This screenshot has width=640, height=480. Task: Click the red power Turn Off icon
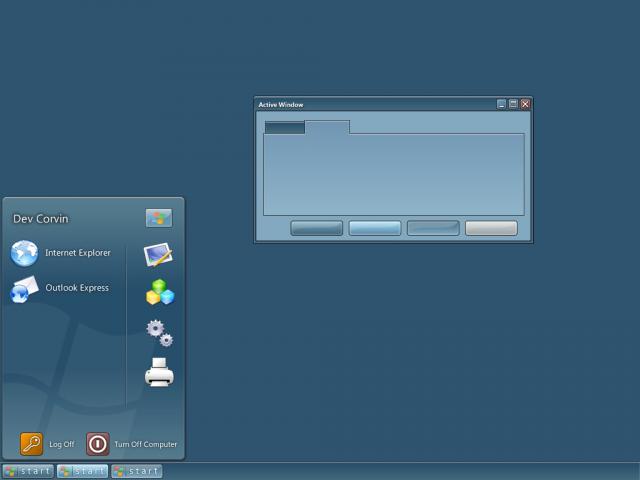coord(98,444)
